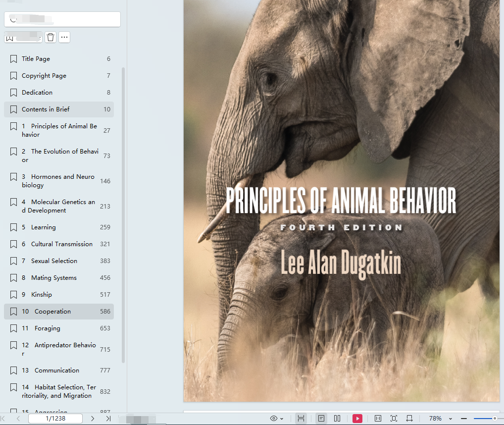
Task: Select the Contents in Brief bookmark
Action: click(x=59, y=109)
